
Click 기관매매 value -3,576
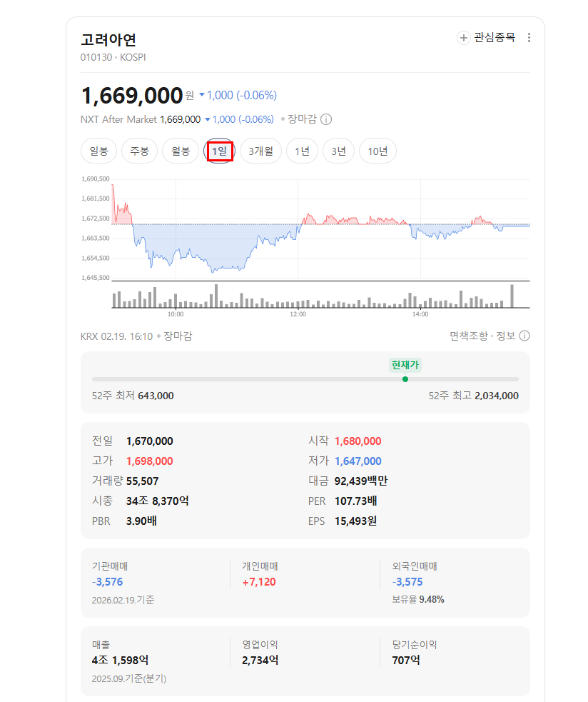click(x=108, y=582)
